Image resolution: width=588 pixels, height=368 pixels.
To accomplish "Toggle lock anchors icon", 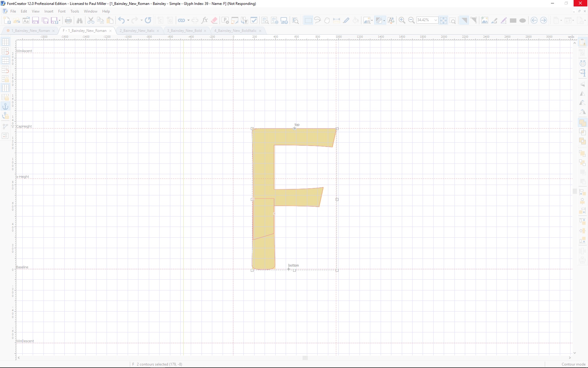I will point(5,116).
